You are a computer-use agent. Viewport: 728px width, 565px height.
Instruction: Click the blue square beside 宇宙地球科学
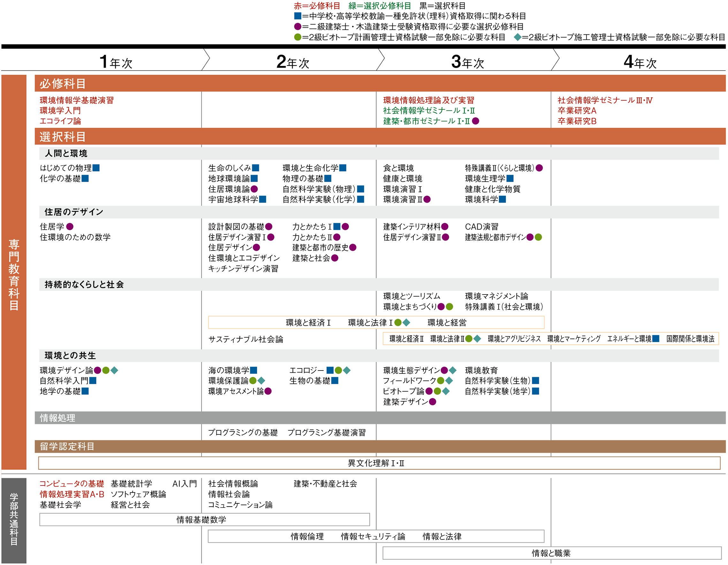pos(263,199)
